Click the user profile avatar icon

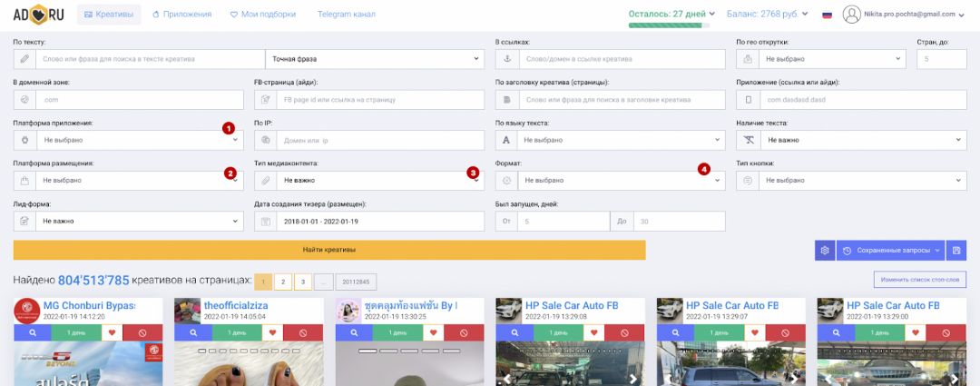(851, 15)
